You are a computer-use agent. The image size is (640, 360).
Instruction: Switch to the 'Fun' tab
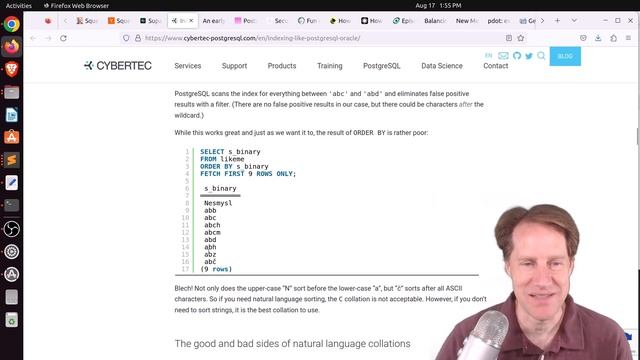point(308,20)
